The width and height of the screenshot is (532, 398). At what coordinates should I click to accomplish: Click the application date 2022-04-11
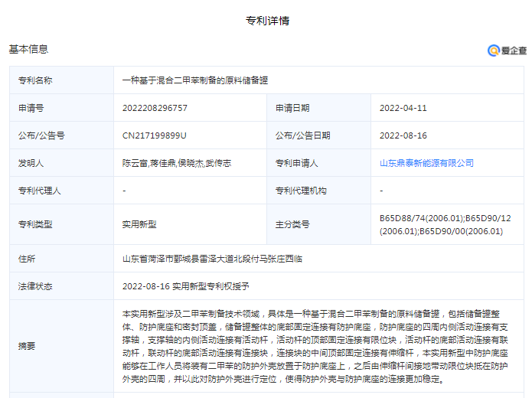pos(403,108)
